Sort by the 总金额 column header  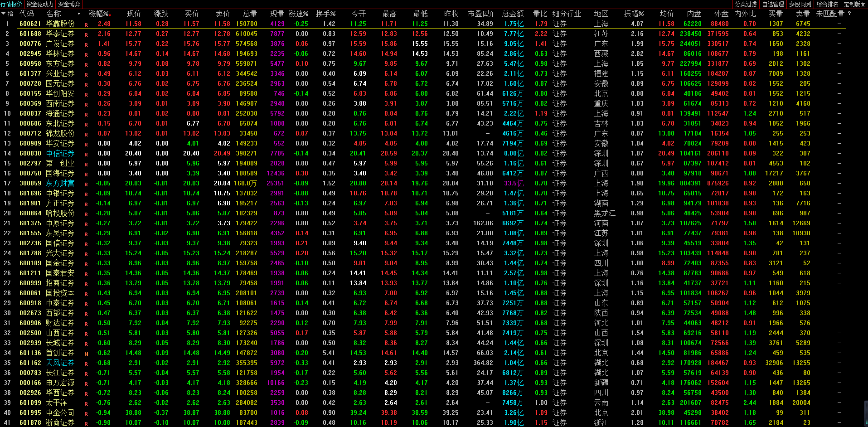(513, 14)
